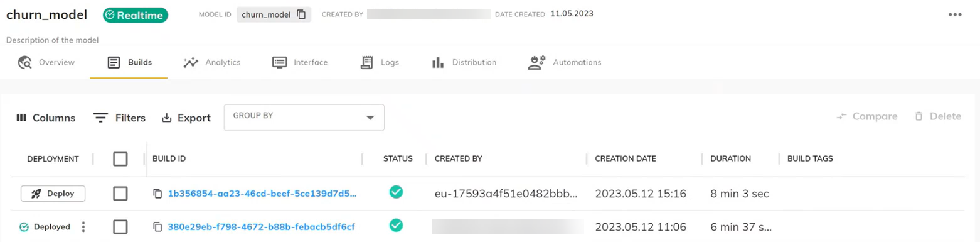Screen dimensions: 980x242
Task: Copy the churn_model model ID
Action: 301,14
